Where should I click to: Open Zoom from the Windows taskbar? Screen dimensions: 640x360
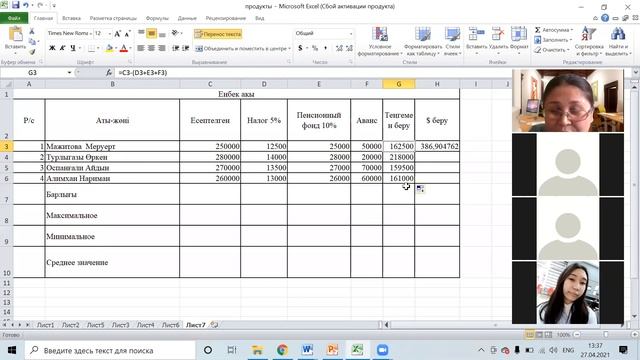[x=382, y=350]
